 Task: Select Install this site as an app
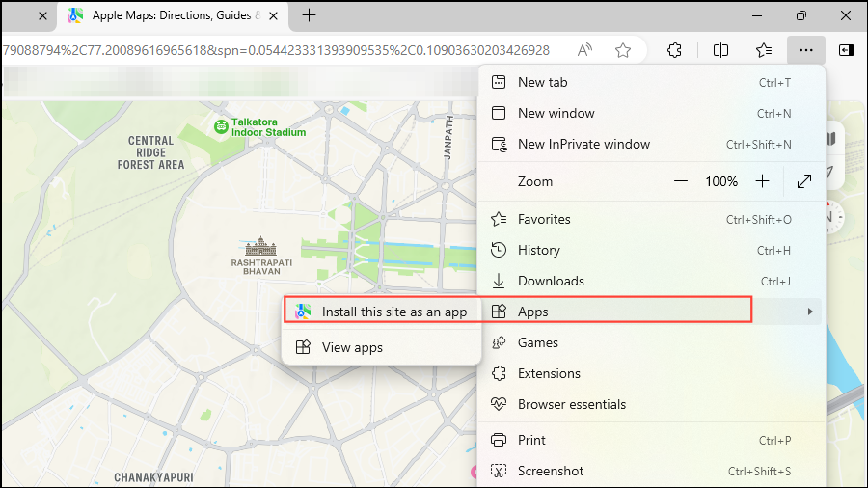(381, 312)
